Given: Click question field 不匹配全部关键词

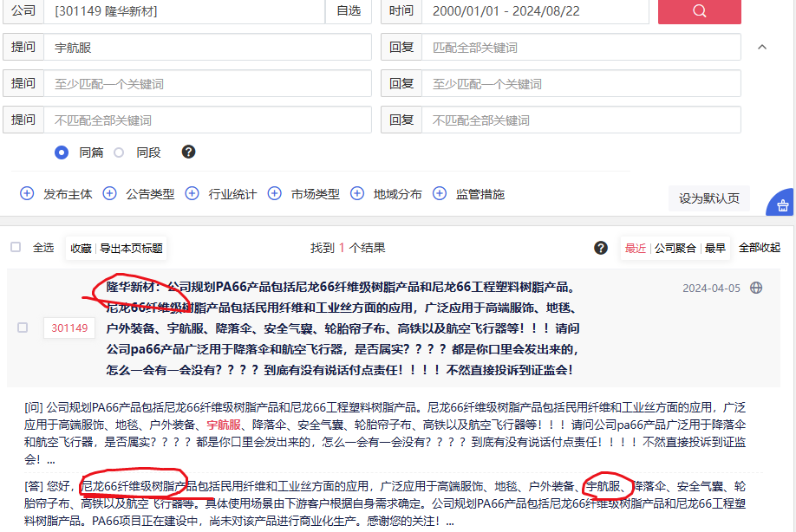Looking at the screenshot, I should 207,120.
